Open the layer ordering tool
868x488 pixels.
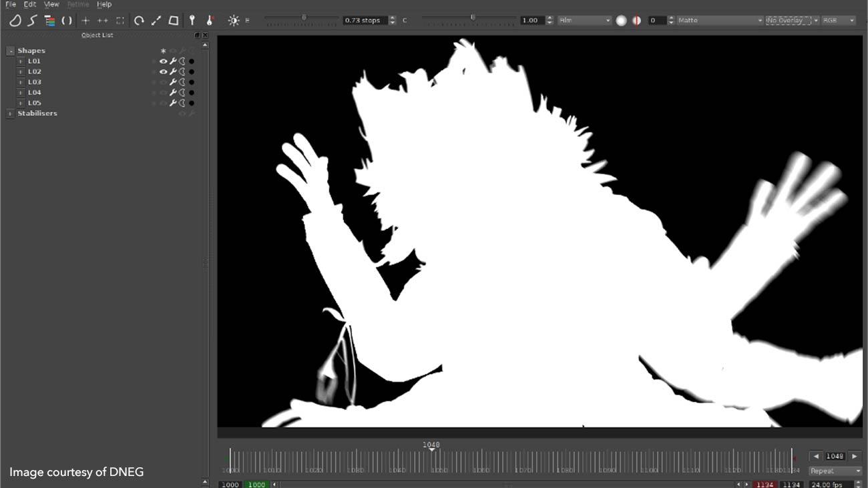(49, 20)
